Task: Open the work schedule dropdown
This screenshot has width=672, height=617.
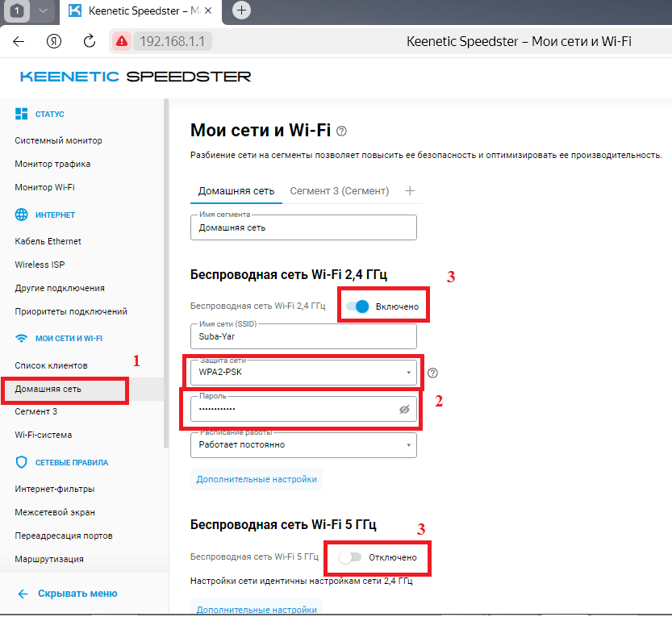Action: 303,444
